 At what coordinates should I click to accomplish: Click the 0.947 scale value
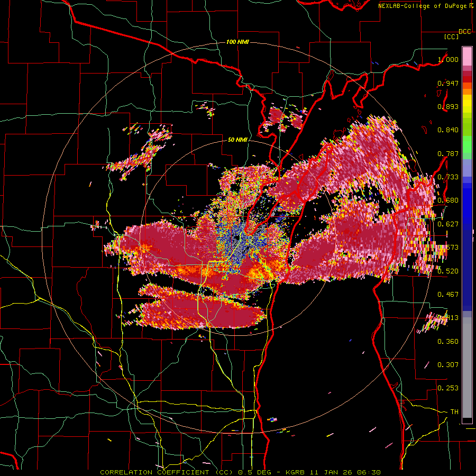[448, 83]
